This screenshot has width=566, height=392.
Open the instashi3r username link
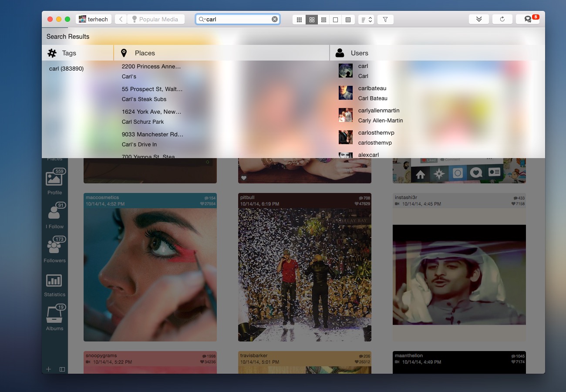click(406, 198)
